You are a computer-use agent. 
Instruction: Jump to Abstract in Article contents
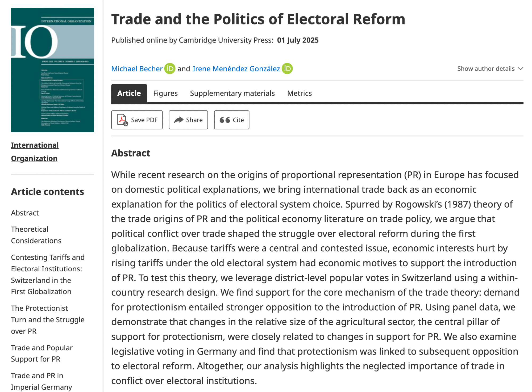coord(25,213)
